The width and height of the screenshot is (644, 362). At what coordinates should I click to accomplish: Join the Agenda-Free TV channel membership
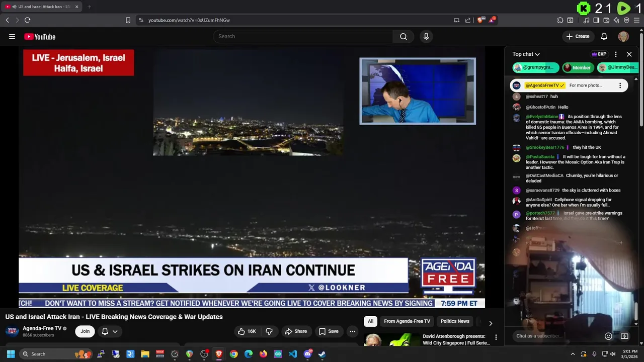(x=85, y=331)
